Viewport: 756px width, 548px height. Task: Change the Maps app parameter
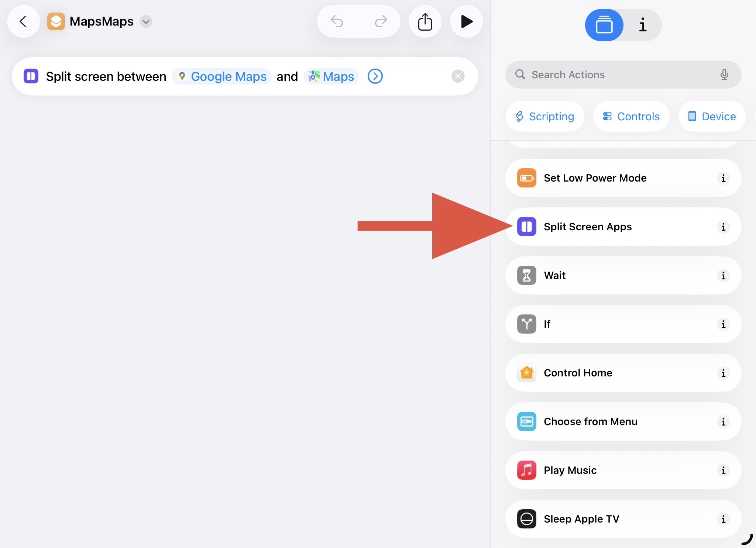coord(331,76)
